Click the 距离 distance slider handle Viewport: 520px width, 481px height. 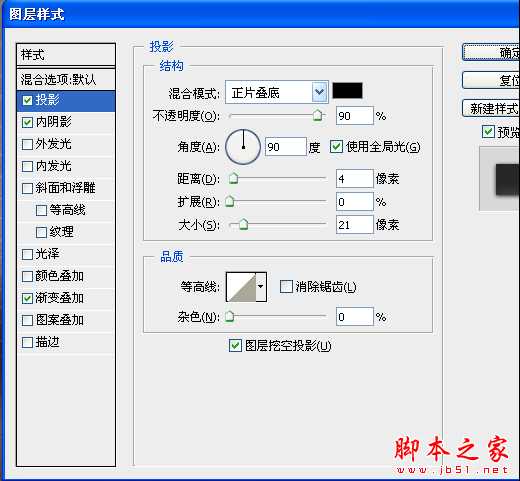[x=233, y=179]
